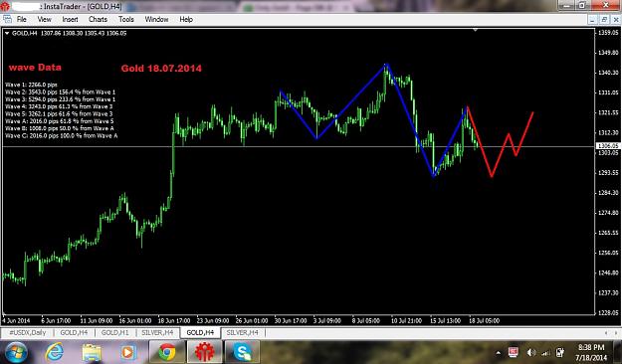Click the red tray application icon
This screenshot has width=622, height=364.
(x=514, y=352)
